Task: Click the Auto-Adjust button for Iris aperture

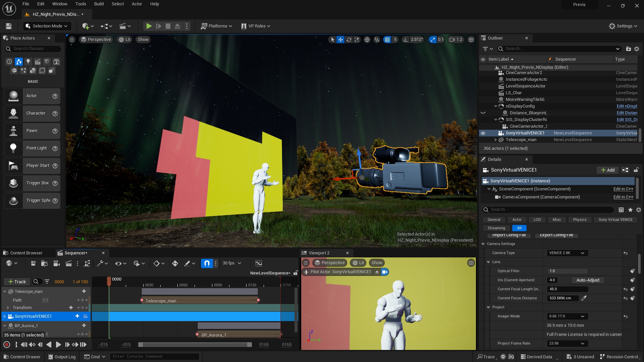Action: [x=588, y=280]
